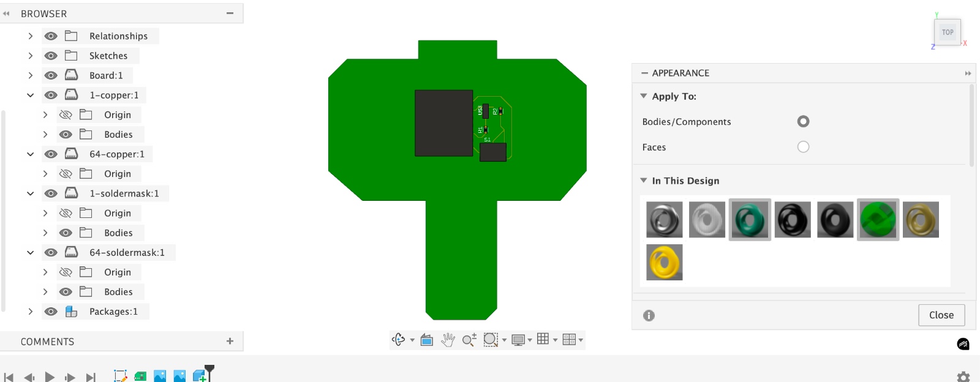Expand the Board:1 node
The width and height of the screenshot is (980, 382).
coord(30,75)
